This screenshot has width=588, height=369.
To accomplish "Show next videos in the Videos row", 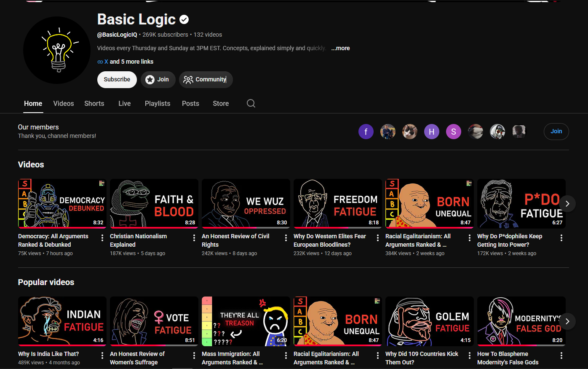I will tap(567, 204).
